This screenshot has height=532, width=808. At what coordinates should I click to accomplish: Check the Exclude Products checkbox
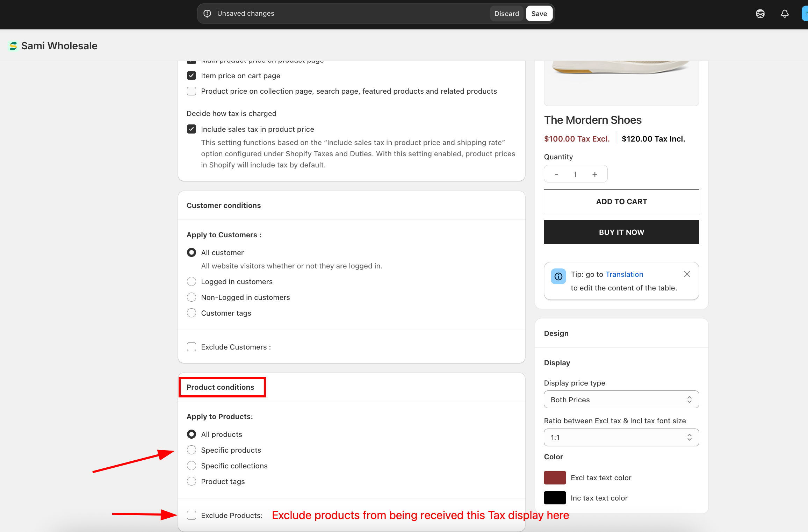tap(191, 515)
